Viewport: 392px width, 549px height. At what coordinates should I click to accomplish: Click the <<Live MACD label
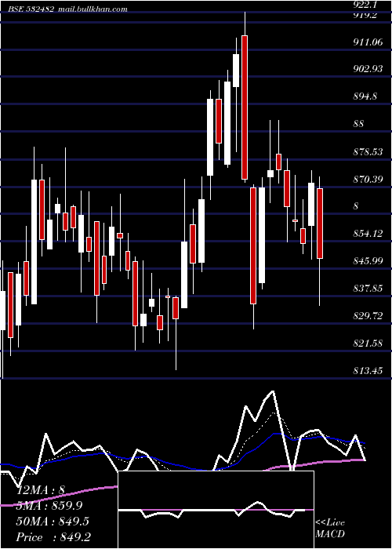330,528
